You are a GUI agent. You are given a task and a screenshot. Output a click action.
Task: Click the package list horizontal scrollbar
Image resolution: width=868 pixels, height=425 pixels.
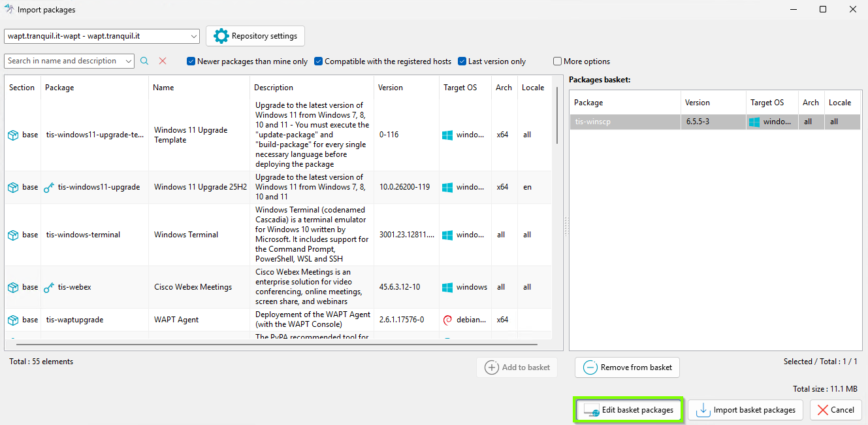coord(276,344)
